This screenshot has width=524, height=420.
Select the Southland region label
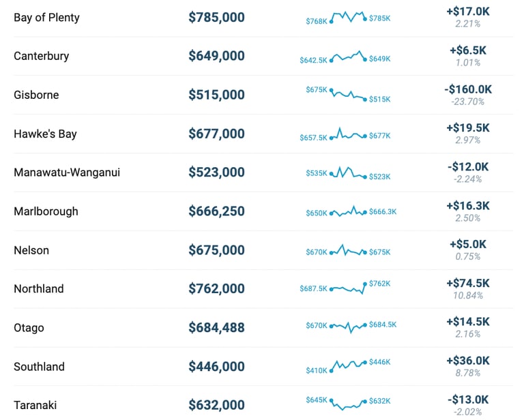pyautogui.click(x=39, y=367)
